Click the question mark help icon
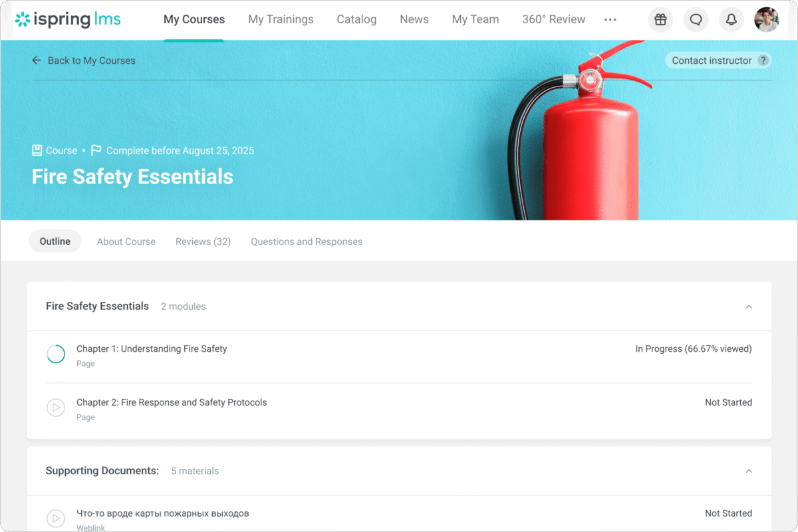The image size is (798, 532). coord(763,61)
